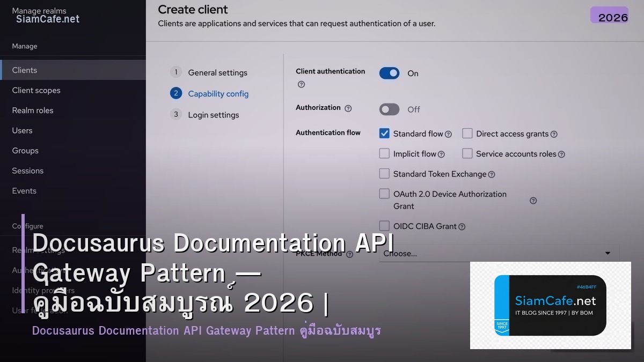Click the Authorization help icon
644x362 pixels.
[x=348, y=108]
